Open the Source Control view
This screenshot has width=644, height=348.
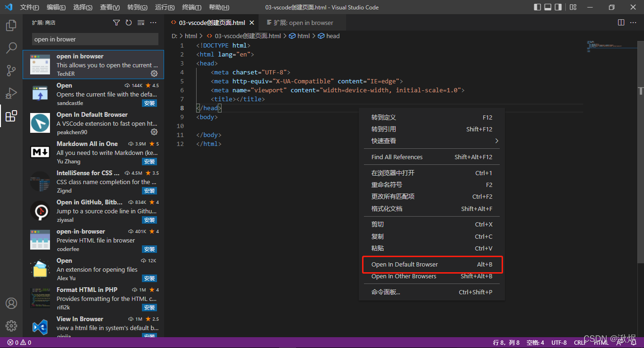click(x=11, y=70)
